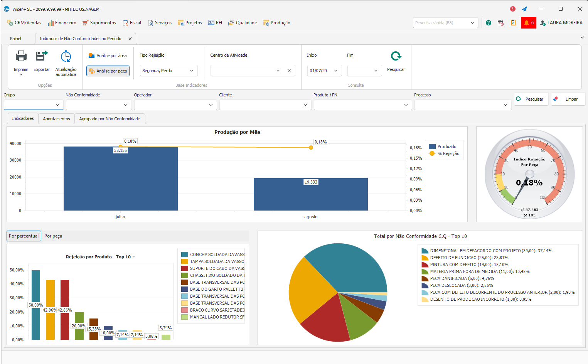
Task: Open the Grupo filter dropdown
Action: point(57,105)
